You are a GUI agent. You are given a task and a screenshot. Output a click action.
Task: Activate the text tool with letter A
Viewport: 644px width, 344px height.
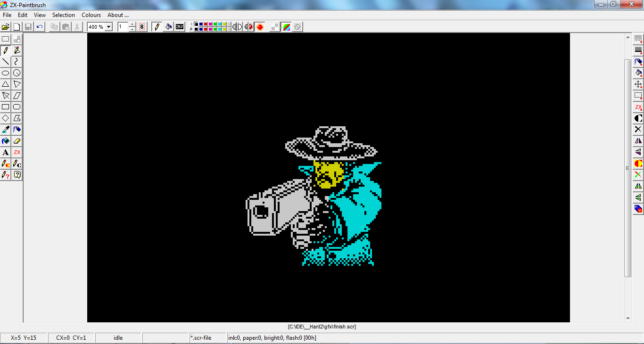[6, 152]
